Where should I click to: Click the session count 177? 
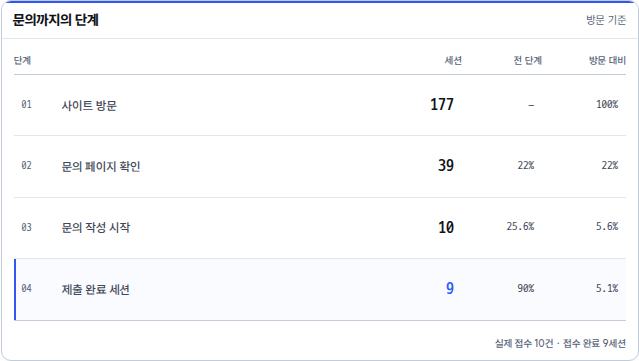[442, 104]
